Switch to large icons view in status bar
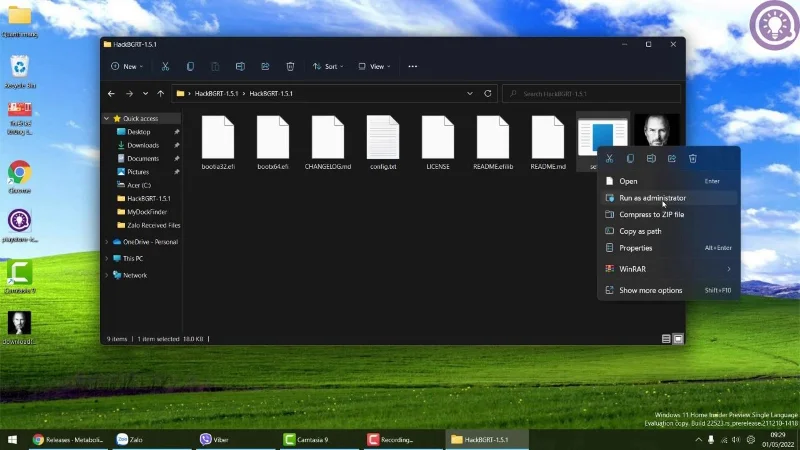This screenshot has width=800, height=450. [x=678, y=339]
